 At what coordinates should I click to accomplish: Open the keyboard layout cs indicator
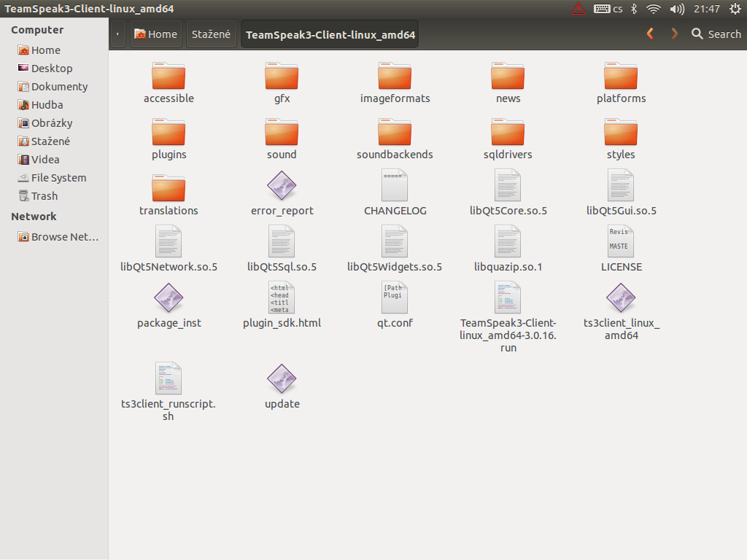pos(608,9)
